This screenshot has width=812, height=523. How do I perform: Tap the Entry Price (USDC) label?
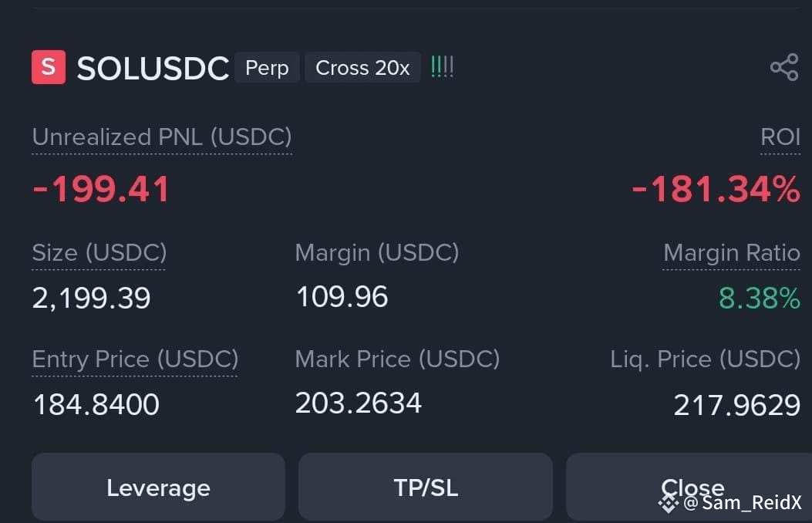(135, 359)
